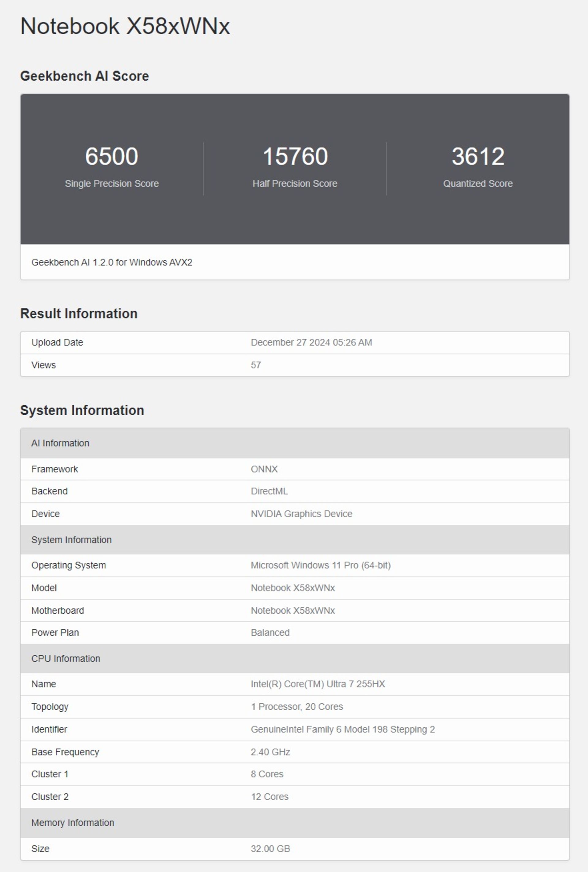
Task: Click the Topology value 1 Processor, 20 Cores
Action: pos(297,706)
